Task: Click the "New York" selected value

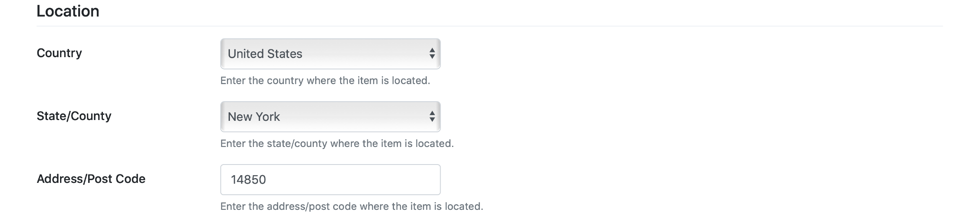Action: pyautogui.click(x=254, y=117)
